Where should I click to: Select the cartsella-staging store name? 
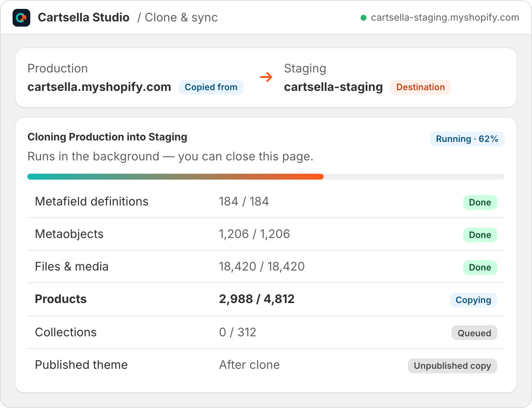tap(333, 87)
